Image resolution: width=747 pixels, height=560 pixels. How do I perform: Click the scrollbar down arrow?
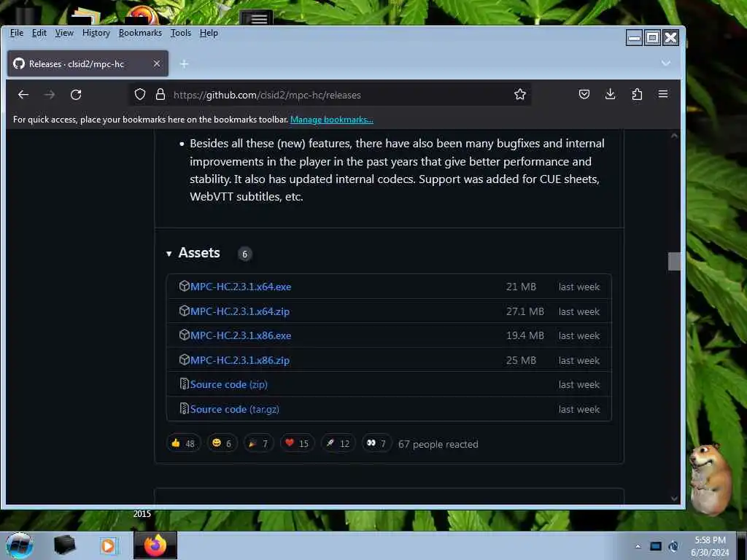(674, 499)
